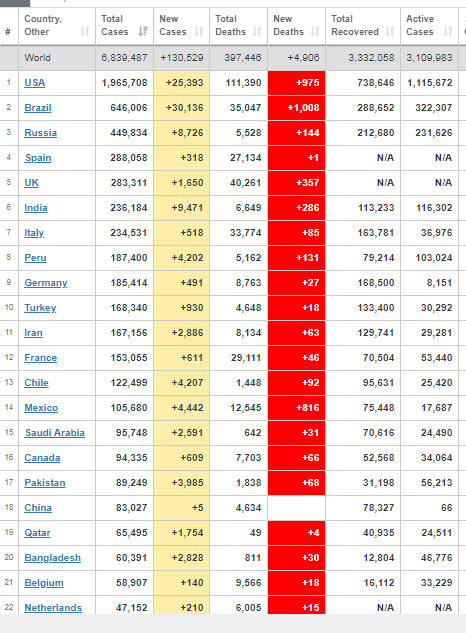Click the New Deaths sort arrows

[315, 31]
